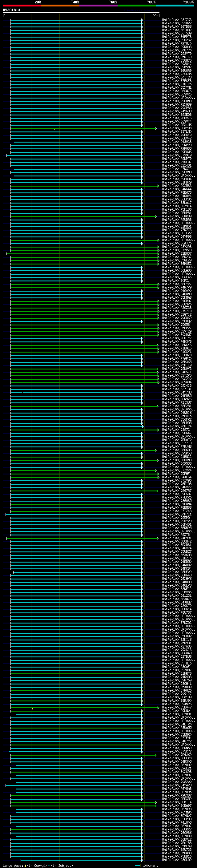Select the AV391814 query name
This screenshot has height=868, width=197.
(11, 10)
